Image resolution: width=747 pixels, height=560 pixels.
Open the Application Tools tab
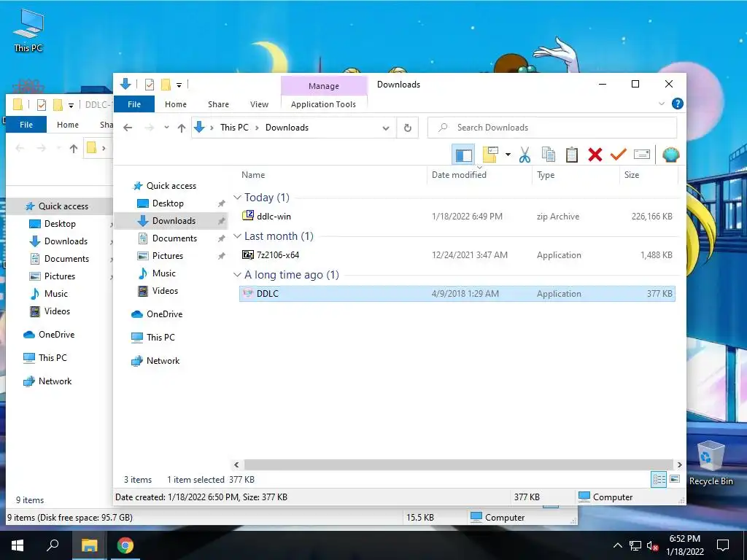pyautogui.click(x=323, y=104)
